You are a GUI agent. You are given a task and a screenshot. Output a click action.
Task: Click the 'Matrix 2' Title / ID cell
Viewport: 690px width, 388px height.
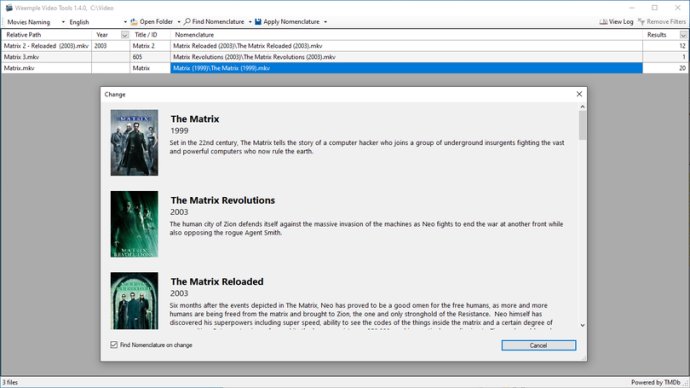click(150, 46)
